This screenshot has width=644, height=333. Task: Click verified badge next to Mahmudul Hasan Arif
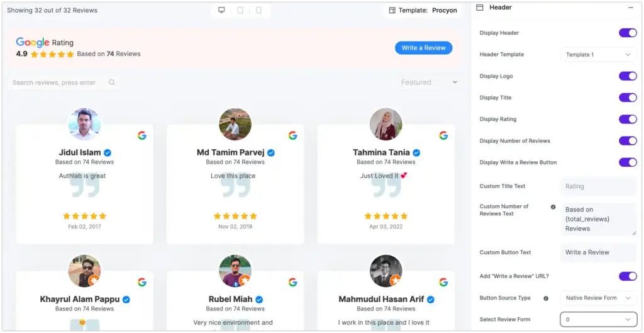coord(430,299)
